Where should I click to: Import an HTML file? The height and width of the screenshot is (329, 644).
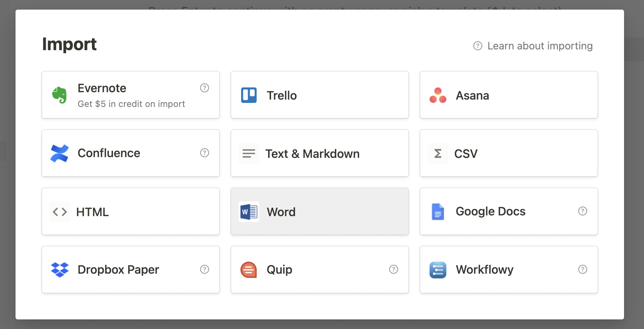click(x=131, y=211)
